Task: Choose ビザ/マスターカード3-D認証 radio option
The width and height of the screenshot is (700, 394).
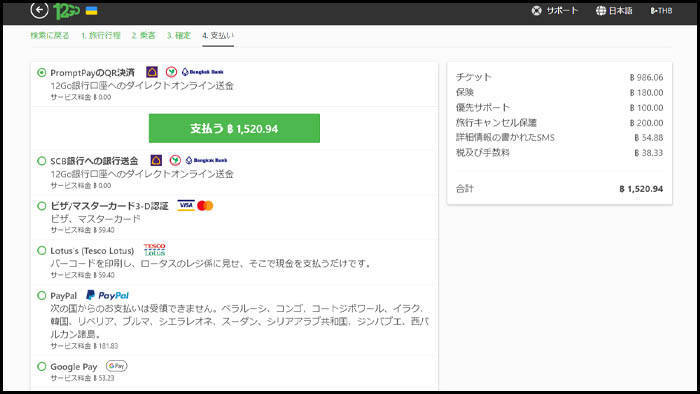Action: [42, 206]
